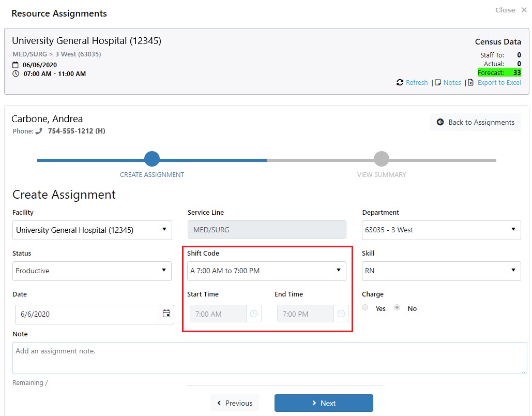Click the Start Time clock icon
This screenshot has width=532, height=416.
tap(254, 314)
